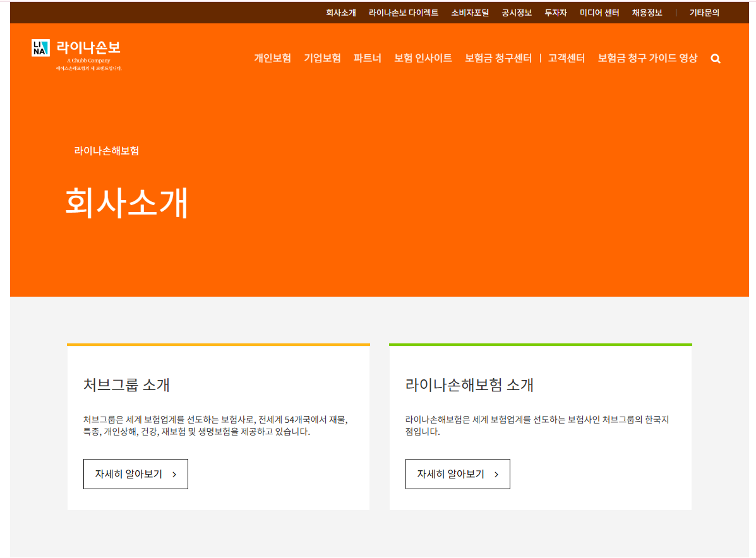Click 자세히 알아보기 under 처브그룹 소개

pos(136,474)
